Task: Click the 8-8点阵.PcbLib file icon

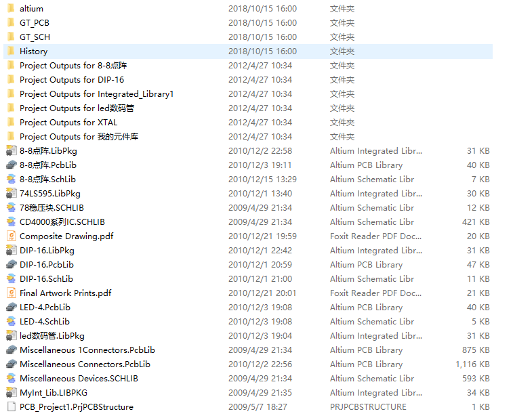Action: click(11, 165)
